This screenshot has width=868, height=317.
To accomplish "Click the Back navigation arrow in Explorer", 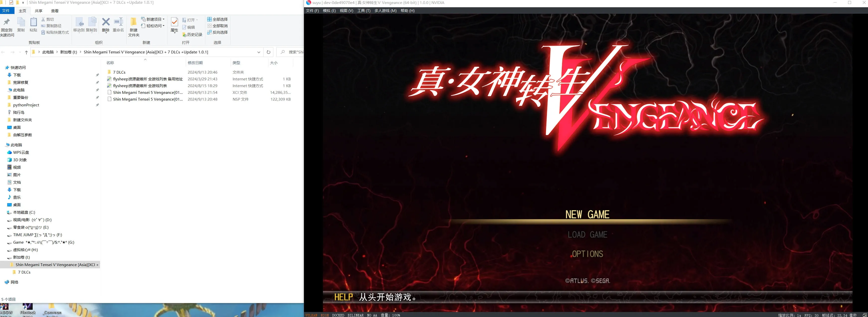I will [3, 52].
